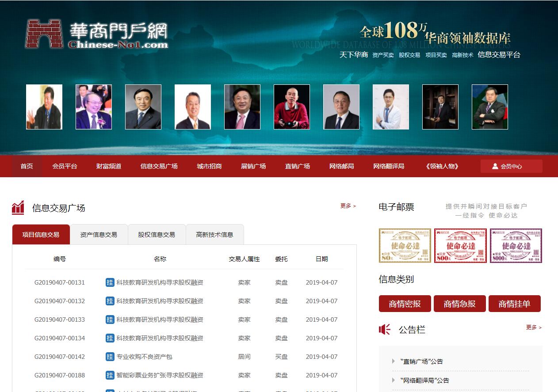
Task: Open 网络翻译局 in the navigation bar
Action: pyautogui.click(x=389, y=166)
